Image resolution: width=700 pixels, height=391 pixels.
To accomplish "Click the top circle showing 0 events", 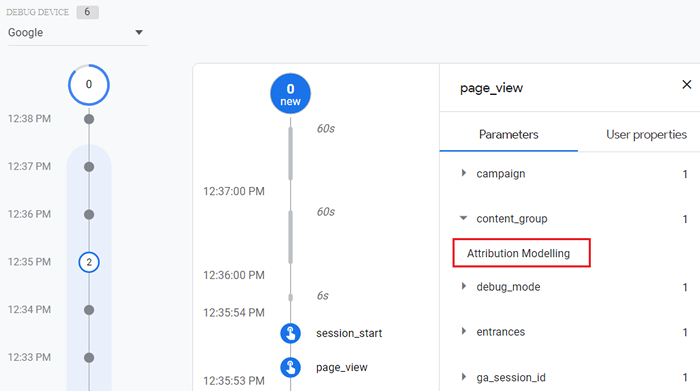I will (x=89, y=85).
